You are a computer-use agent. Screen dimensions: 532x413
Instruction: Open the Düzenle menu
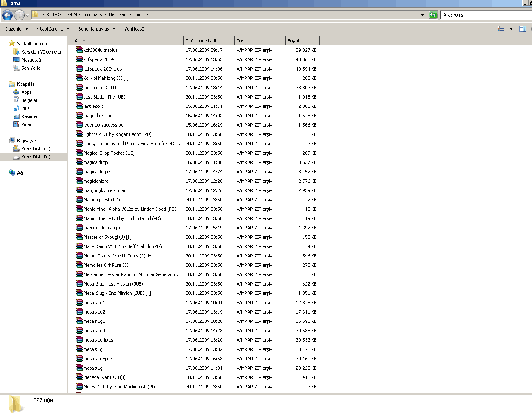(x=17, y=29)
